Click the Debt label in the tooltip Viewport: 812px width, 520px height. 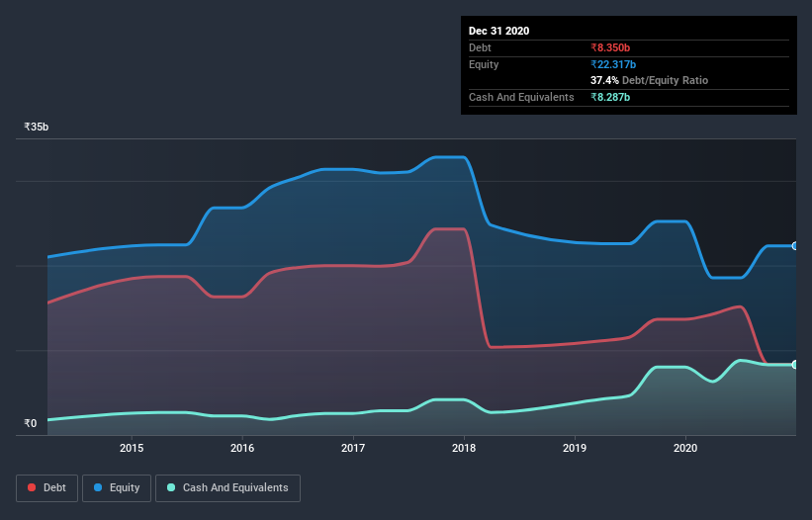pyautogui.click(x=480, y=47)
